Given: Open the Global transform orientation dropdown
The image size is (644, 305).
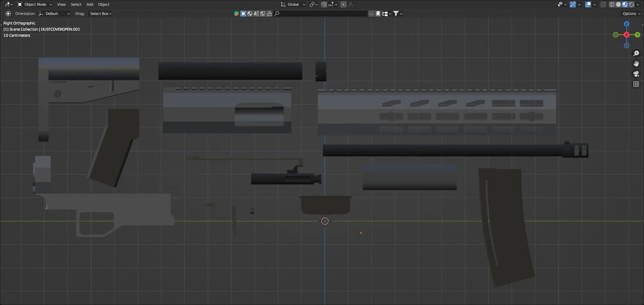Looking at the screenshot, I should [293, 4].
